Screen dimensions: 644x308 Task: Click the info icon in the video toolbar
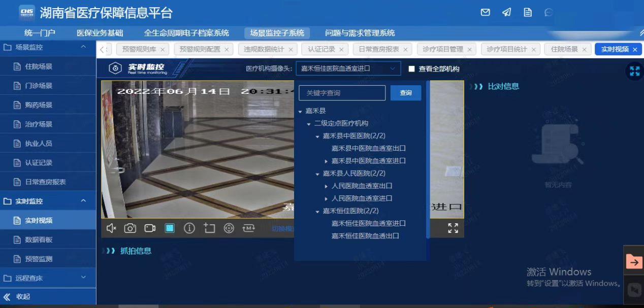189,228
